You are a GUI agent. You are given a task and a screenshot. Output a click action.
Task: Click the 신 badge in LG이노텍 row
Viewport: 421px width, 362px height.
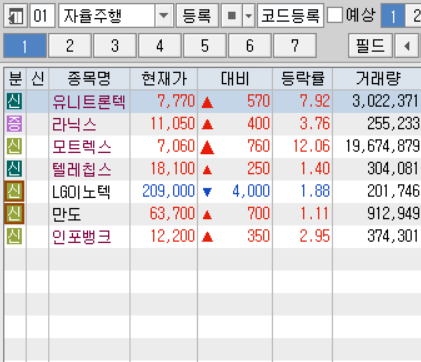pos(14,191)
